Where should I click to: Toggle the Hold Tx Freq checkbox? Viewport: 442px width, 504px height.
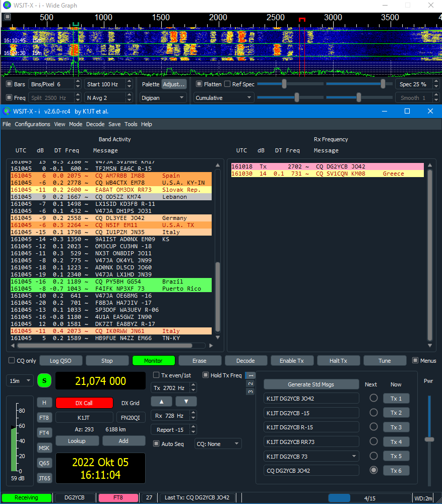click(x=206, y=375)
